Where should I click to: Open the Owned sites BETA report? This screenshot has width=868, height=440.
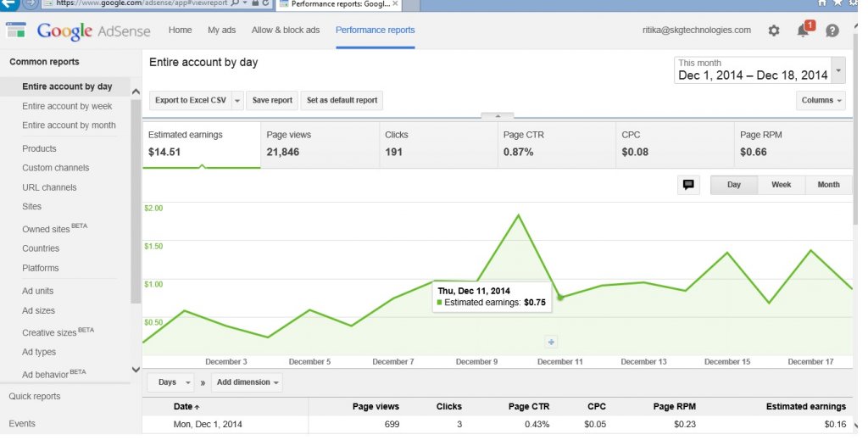pyautogui.click(x=54, y=228)
